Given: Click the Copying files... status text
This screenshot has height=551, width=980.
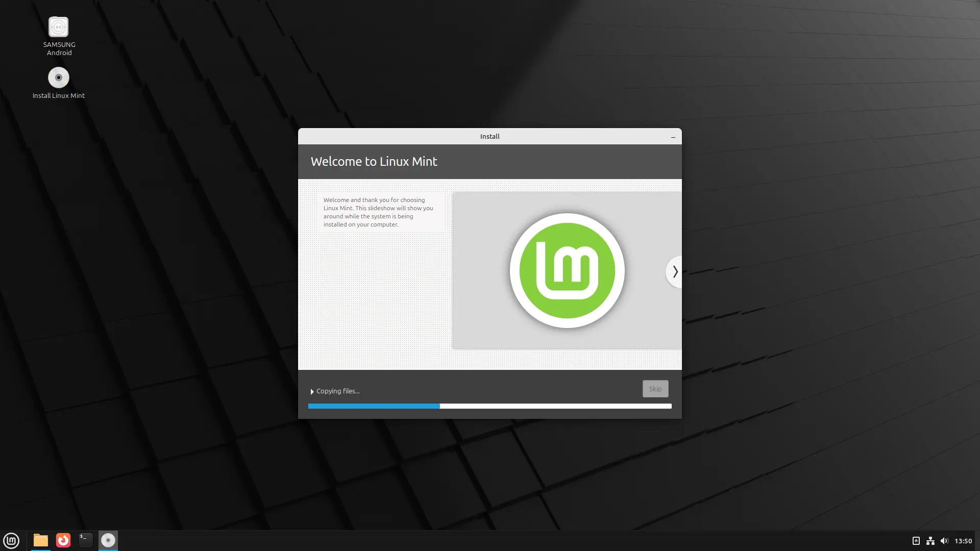Looking at the screenshot, I should [338, 391].
